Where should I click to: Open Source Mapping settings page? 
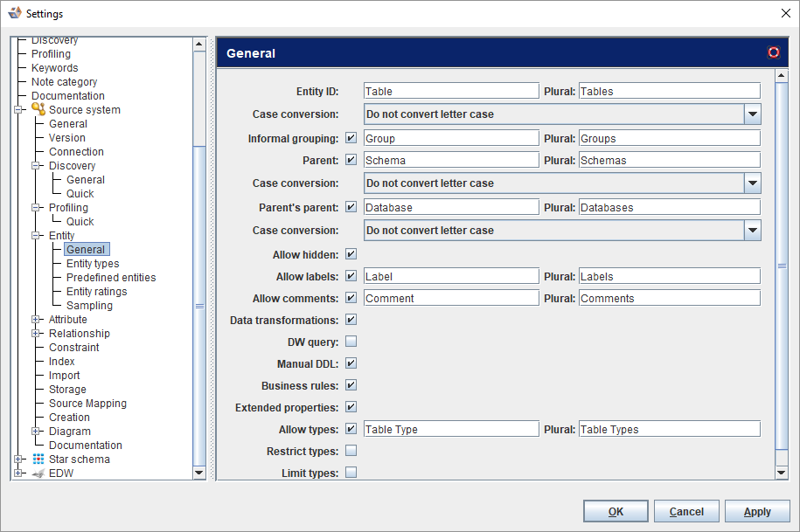pyautogui.click(x=87, y=404)
